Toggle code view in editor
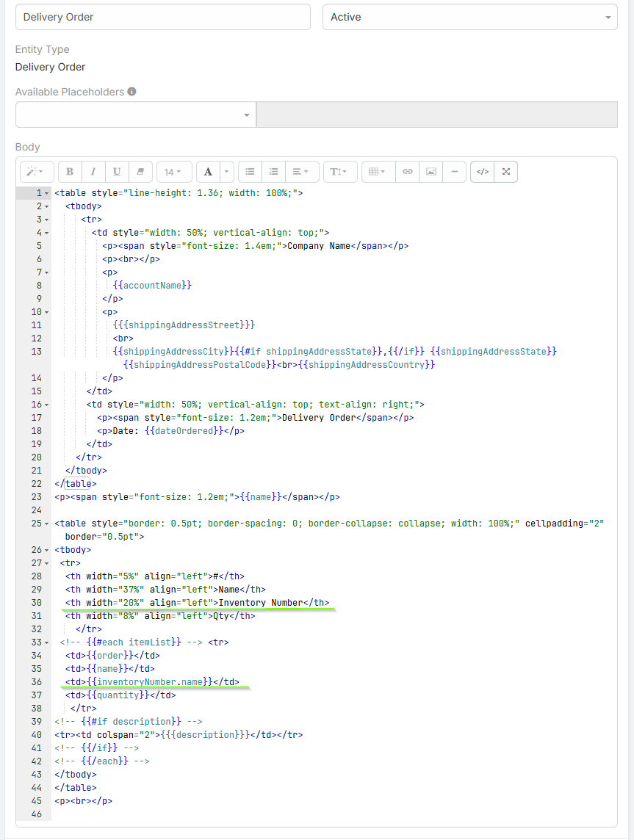The height and width of the screenshot is (840, 634). (482, 172)
